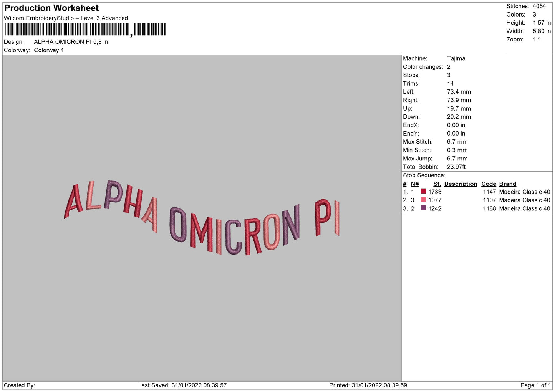This screenshot has height=392, width=555.
Task: Click the Right value 73.9 mm
Action: pyautogui.click(x=459, y=100)
